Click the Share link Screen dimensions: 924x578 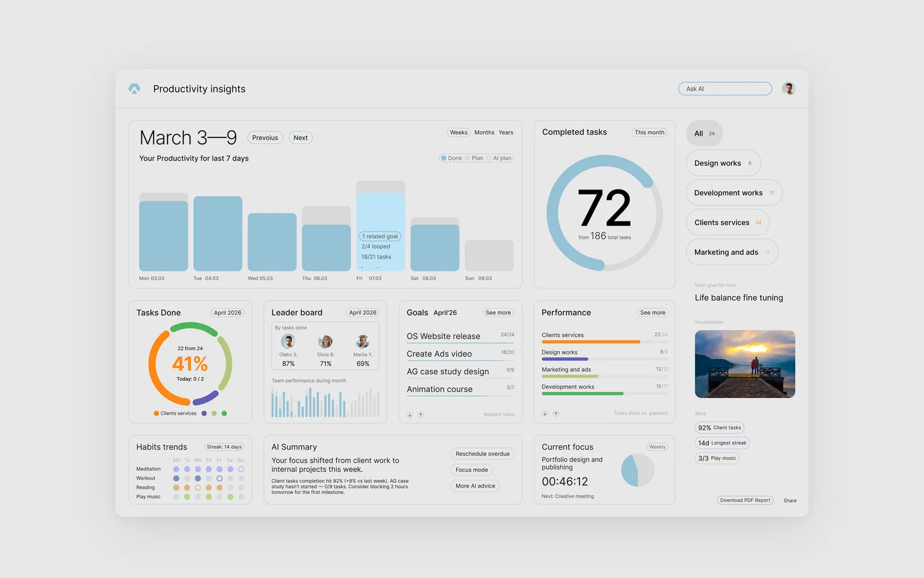[x=790, y=500]
